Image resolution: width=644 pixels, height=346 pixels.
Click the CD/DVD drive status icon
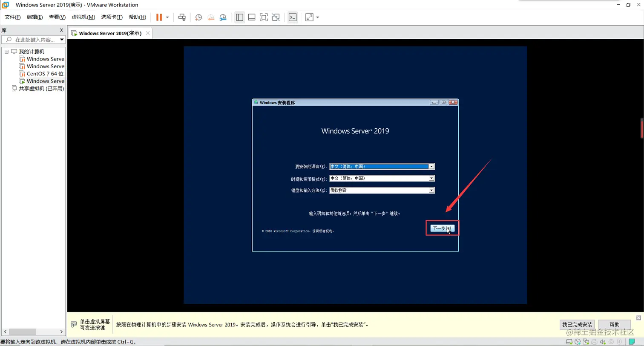(x=578, y=342)
